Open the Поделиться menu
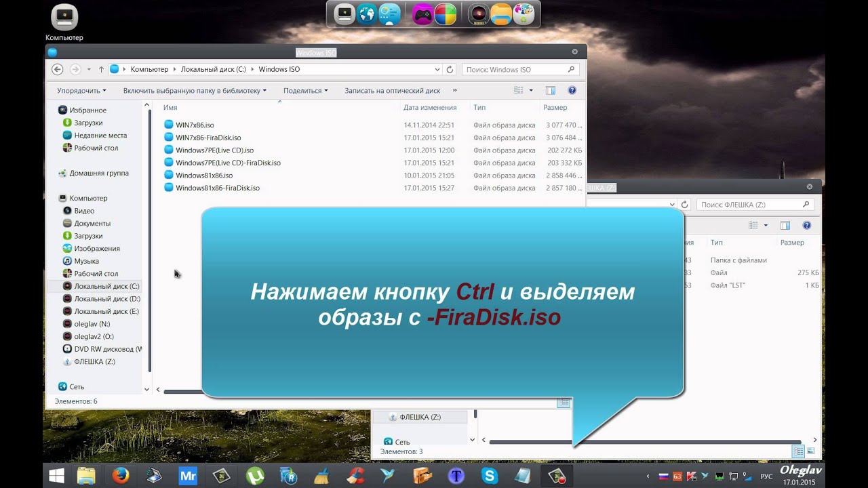The image size is (868, 488). coord(305,90)
